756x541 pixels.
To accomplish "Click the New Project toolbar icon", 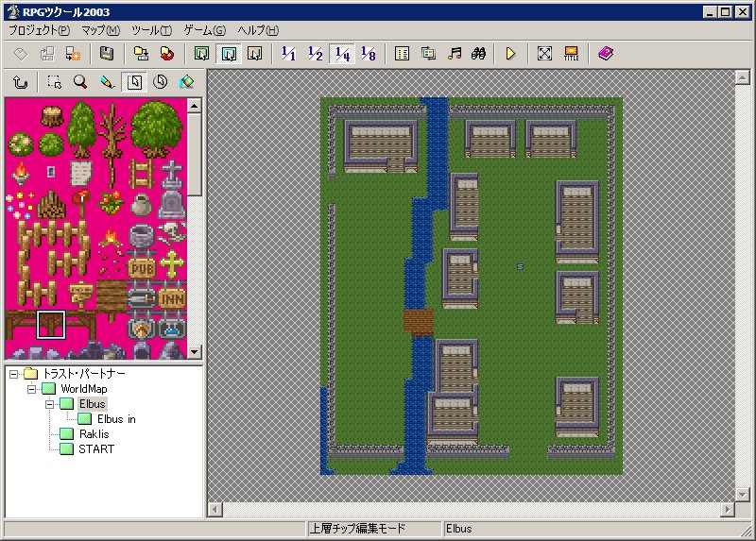I will pyautogui.click(x=20, y=54).
